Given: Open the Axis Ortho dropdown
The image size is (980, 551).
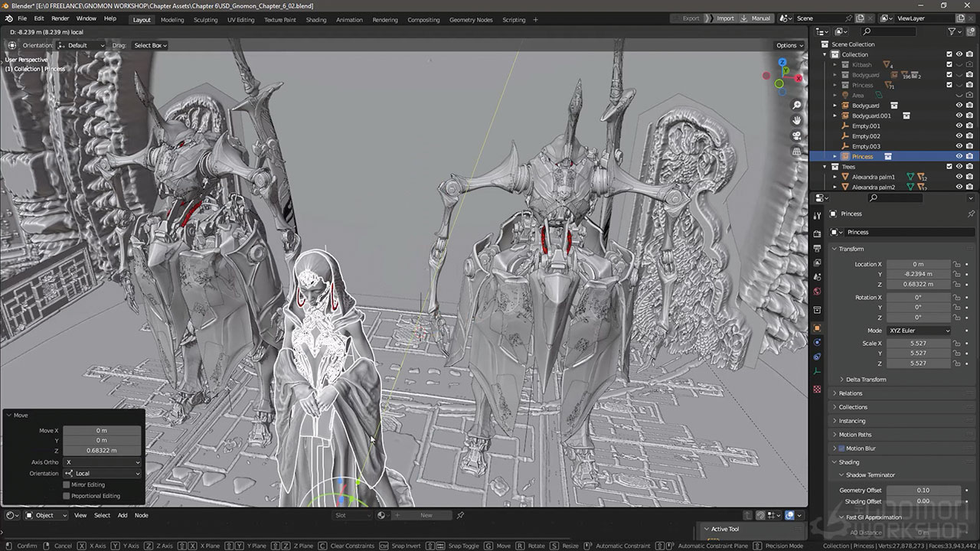Looking at the screenshot, I should 103,462.
